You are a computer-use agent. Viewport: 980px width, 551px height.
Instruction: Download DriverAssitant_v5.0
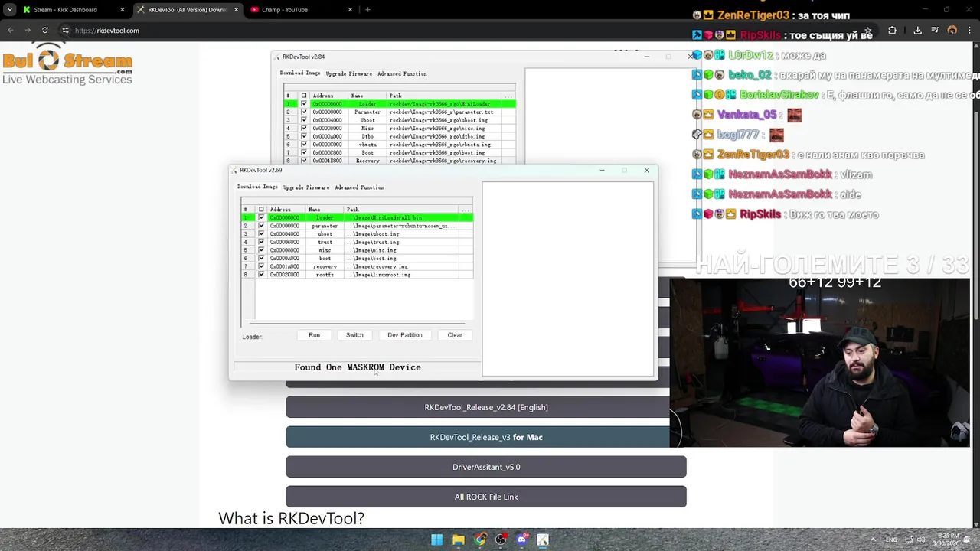486,467
